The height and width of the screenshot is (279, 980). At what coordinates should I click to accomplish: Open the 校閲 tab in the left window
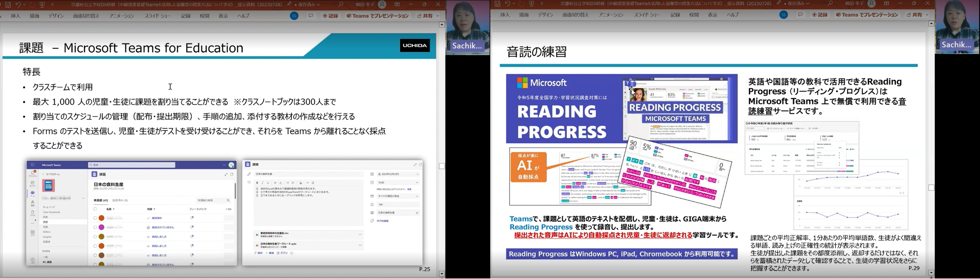(x=205, y=16)
